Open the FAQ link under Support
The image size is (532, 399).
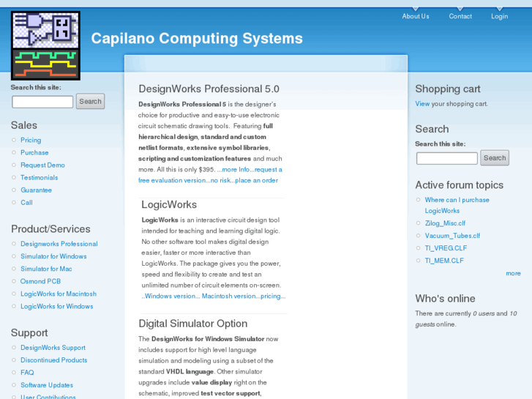[27, 373]
